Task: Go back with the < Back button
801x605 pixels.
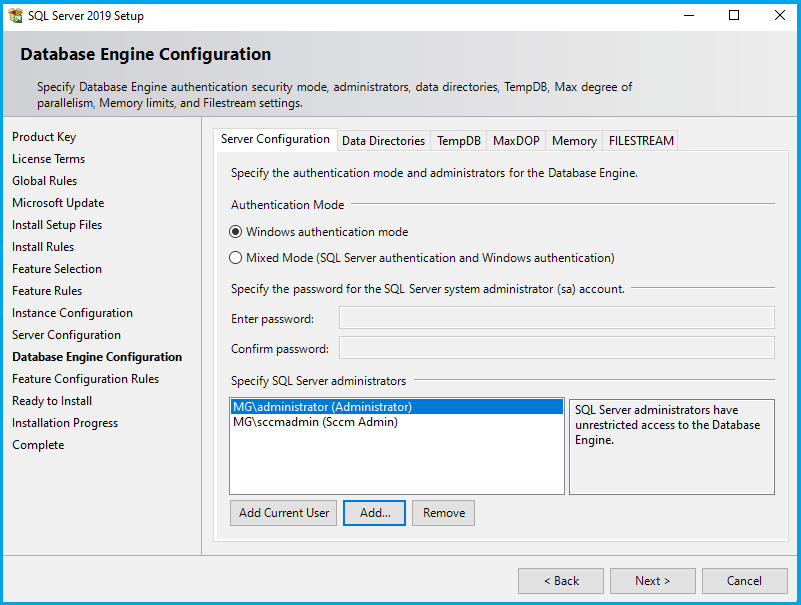Action: [560, 581]
